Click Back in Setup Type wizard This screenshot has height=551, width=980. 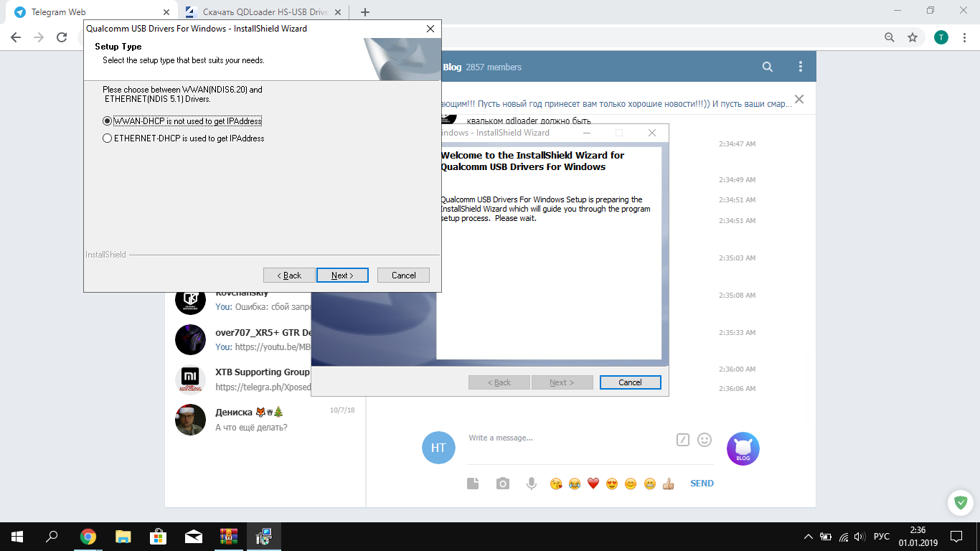click(x=289, y=275)
